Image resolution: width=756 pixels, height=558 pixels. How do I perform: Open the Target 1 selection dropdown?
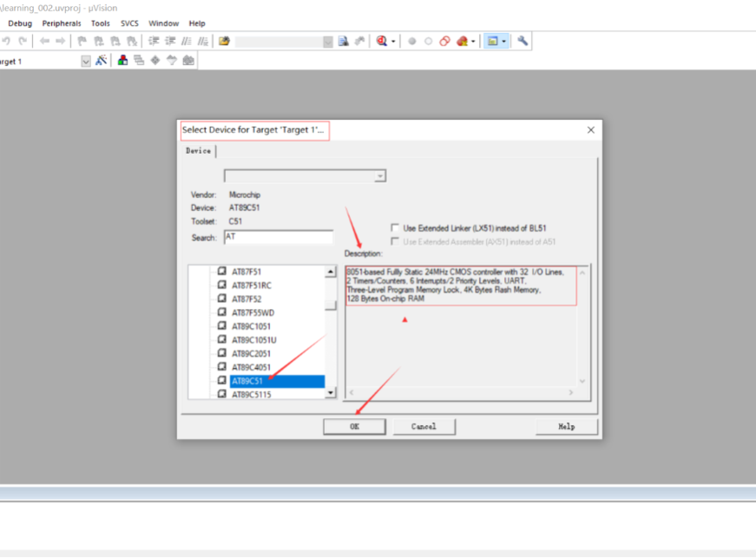86,62
